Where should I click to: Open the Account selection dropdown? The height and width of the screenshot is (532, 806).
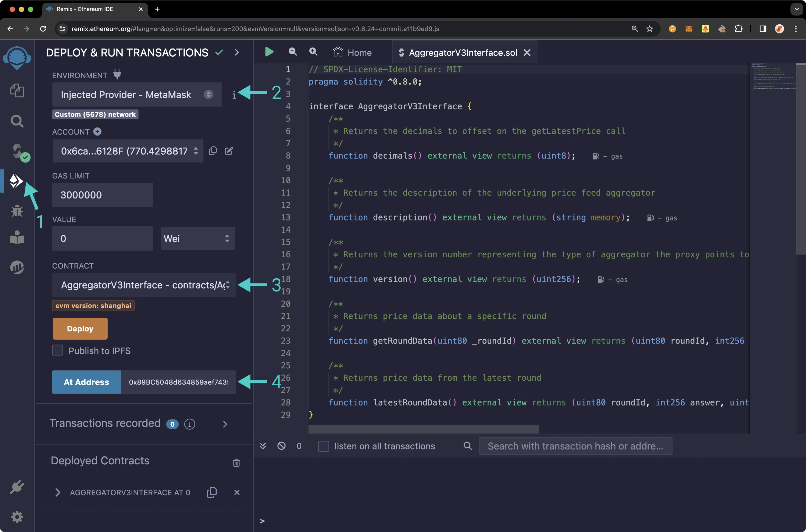click(x=128, y=151)
